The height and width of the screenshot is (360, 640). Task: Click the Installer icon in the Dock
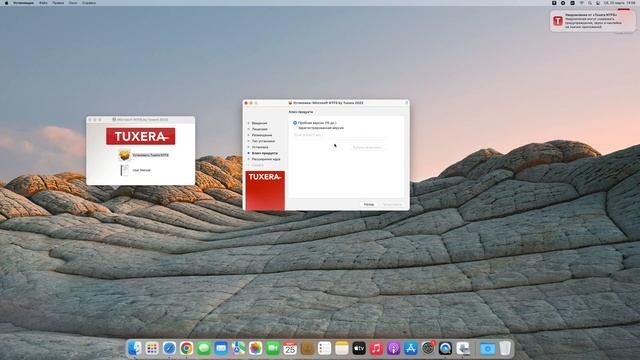(463, 348)
